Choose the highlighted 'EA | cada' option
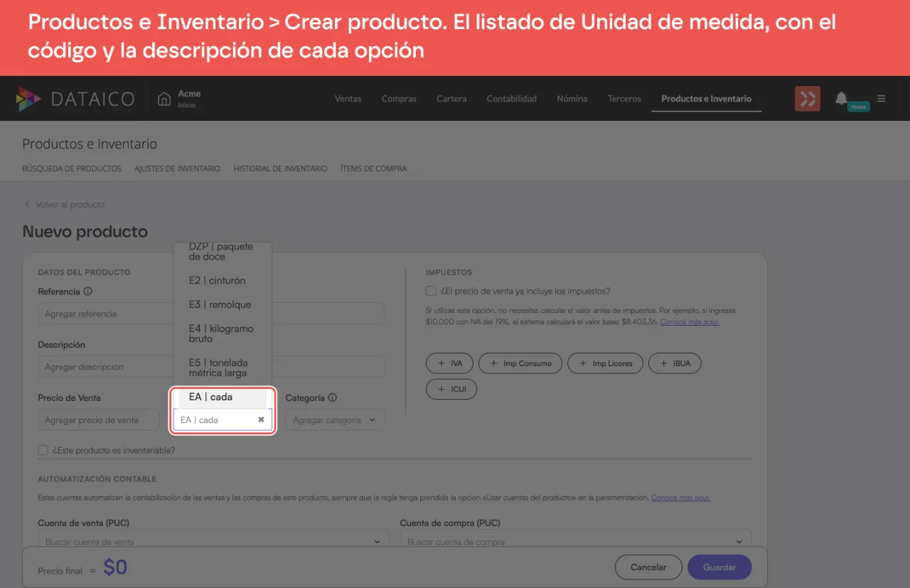This screenshot has height=588, width=910. [x=223, y=397]
